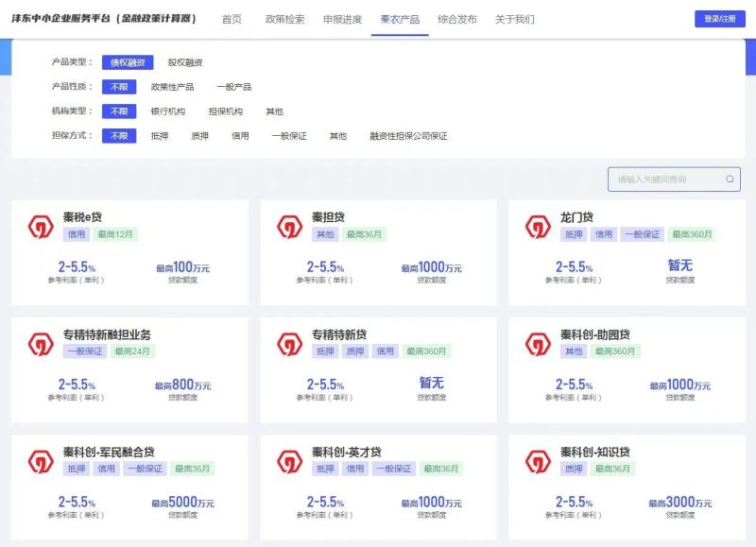The width and height of the screenshot is (756, 547).
Task: Select 股权融资 product type filter
Action: click(x=185, y=62)
